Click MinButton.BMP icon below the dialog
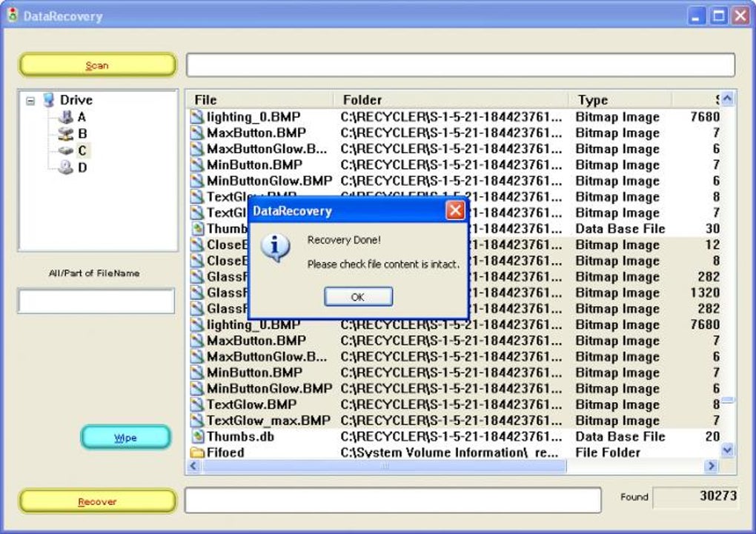This screenshot has width=756, height=534. tap(197, 373)
